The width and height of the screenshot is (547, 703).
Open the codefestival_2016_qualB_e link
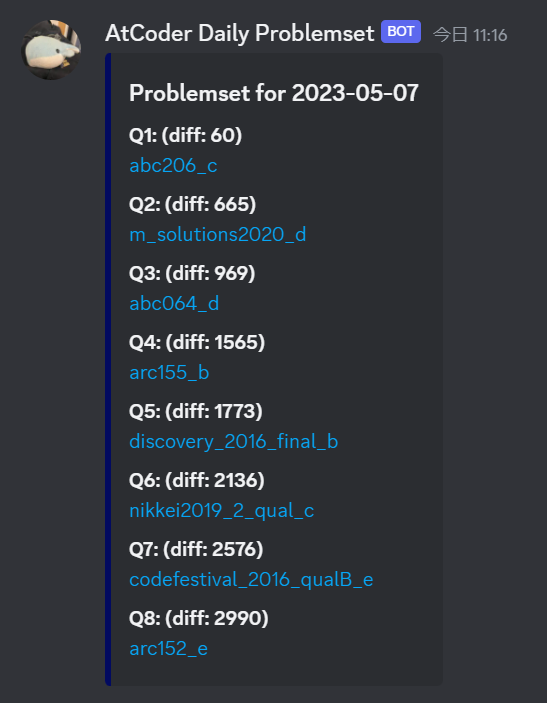(x=251, y=580)
